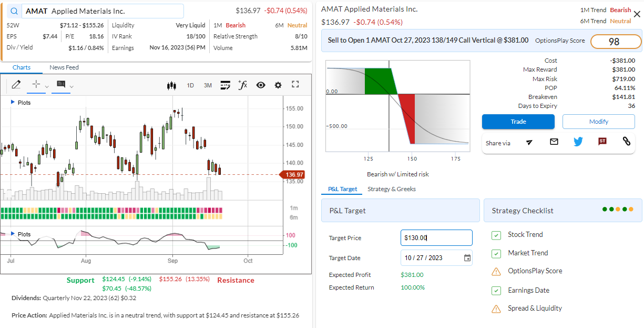
Task: Open the Target Date calendar picker
Action: pos(467,258)
